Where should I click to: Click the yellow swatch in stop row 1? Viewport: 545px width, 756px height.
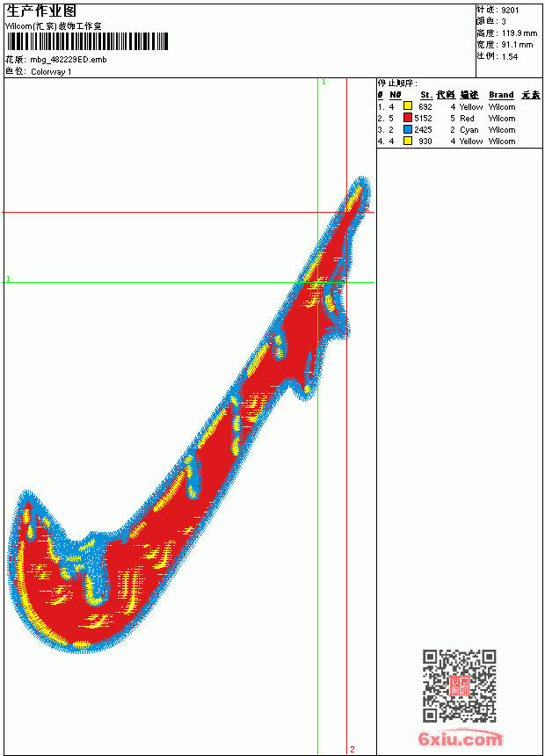click(x=408, y=106)
